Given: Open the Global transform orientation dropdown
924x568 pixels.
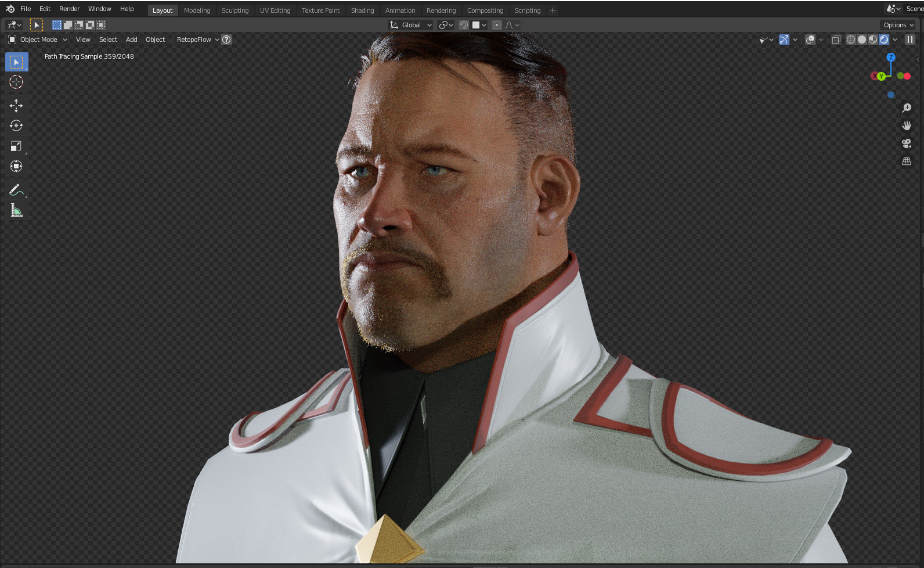Looking at the screenshot, I should point(411,25).
